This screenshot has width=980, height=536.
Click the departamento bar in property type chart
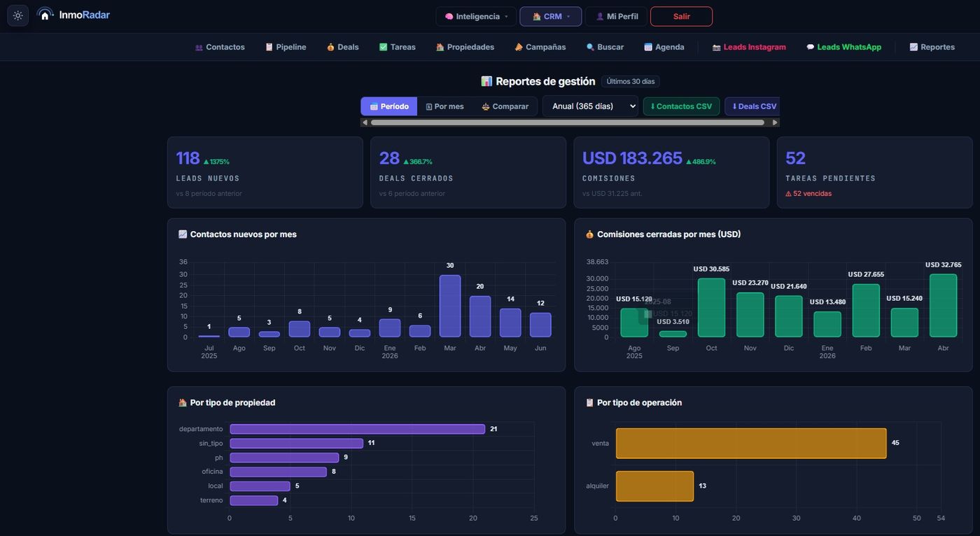[357, 429]
